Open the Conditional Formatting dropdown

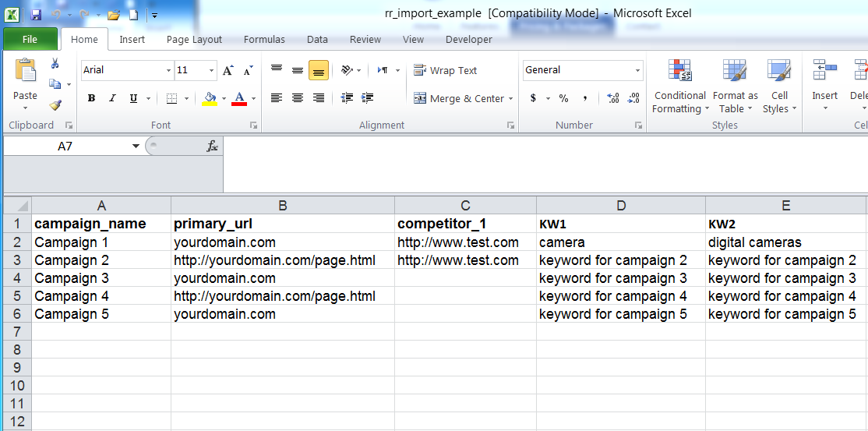pos(680,101)
